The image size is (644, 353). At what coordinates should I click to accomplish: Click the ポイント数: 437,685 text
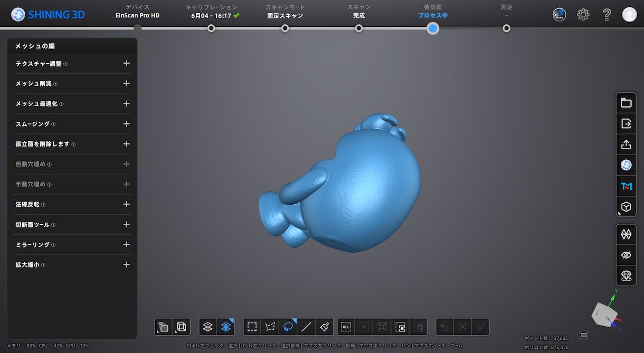(546, 338)
